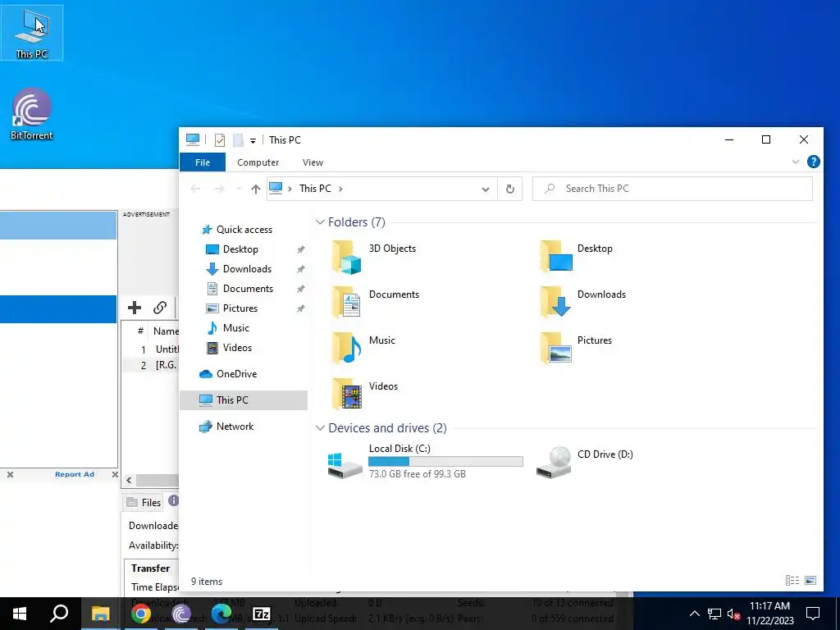Select Videos in Quick access
The height and width of the screenshot is (630, 840).
(x=229, y=348)
